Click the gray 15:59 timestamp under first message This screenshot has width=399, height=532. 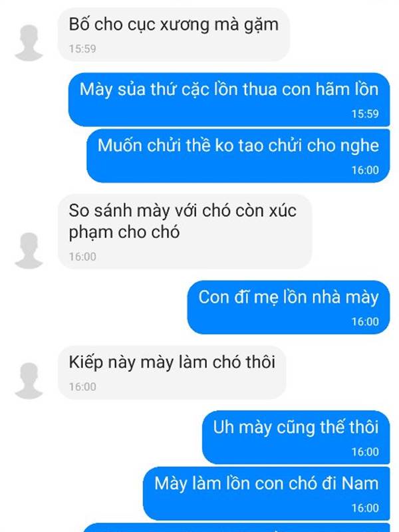click(82, 49)
